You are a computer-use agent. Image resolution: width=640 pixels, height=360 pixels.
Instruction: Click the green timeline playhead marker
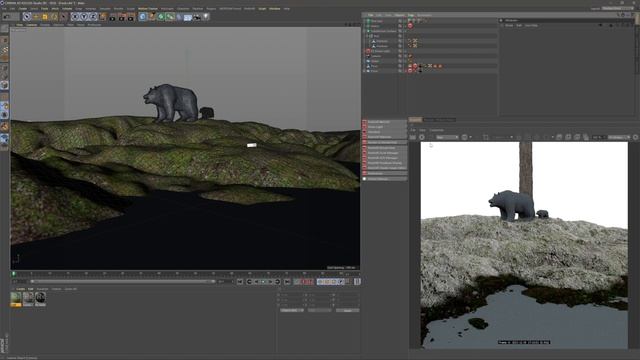coord(13,274)
